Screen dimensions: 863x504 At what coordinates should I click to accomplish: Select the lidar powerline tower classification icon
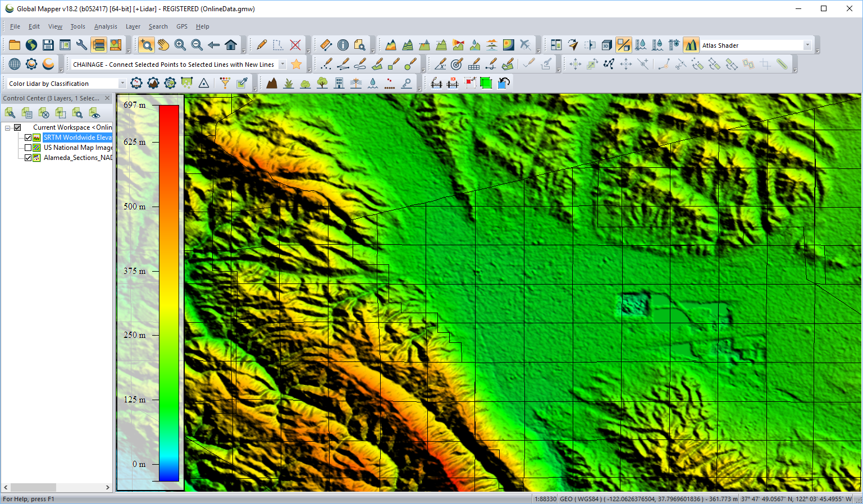356,84
